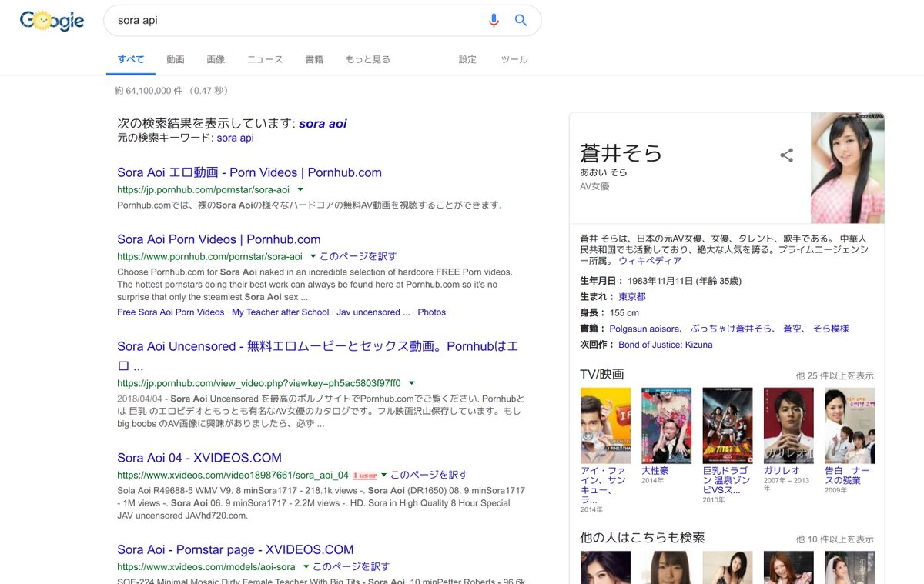The height and width of the screenshot is (584, 924).
Task: Open the 大性豪 movie poster
Action: click(x=666, y=425)
